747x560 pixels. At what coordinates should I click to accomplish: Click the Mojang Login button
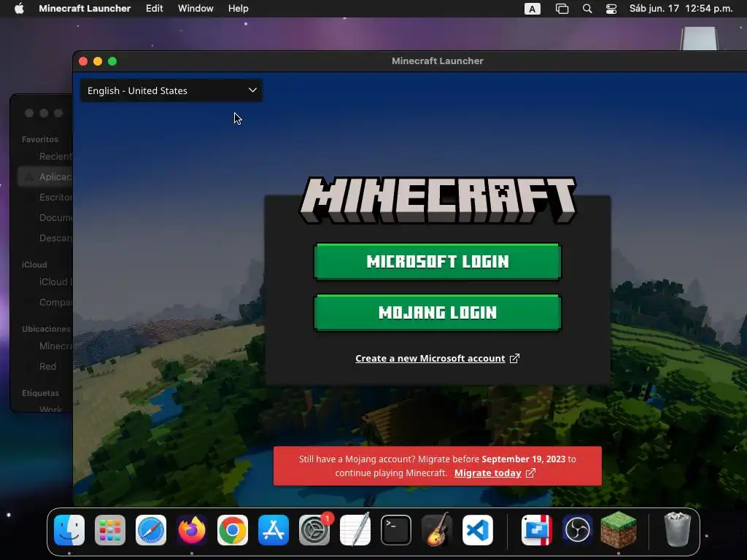(438, 313)
